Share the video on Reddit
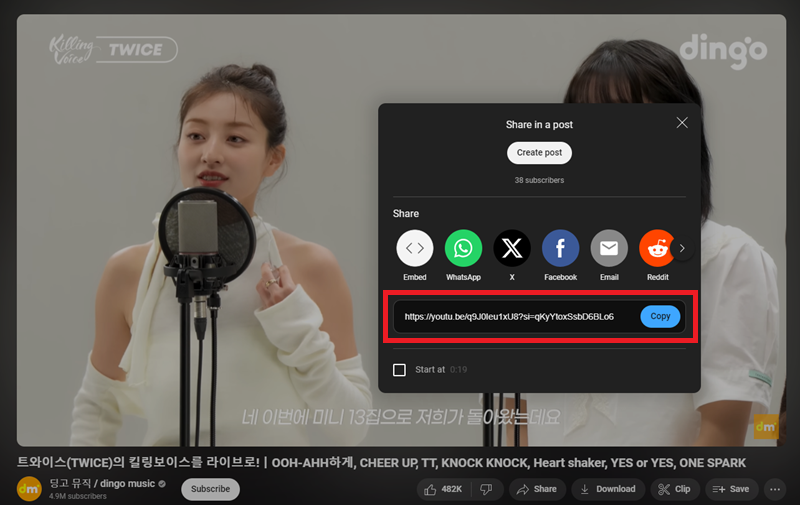 pos(657,248)
